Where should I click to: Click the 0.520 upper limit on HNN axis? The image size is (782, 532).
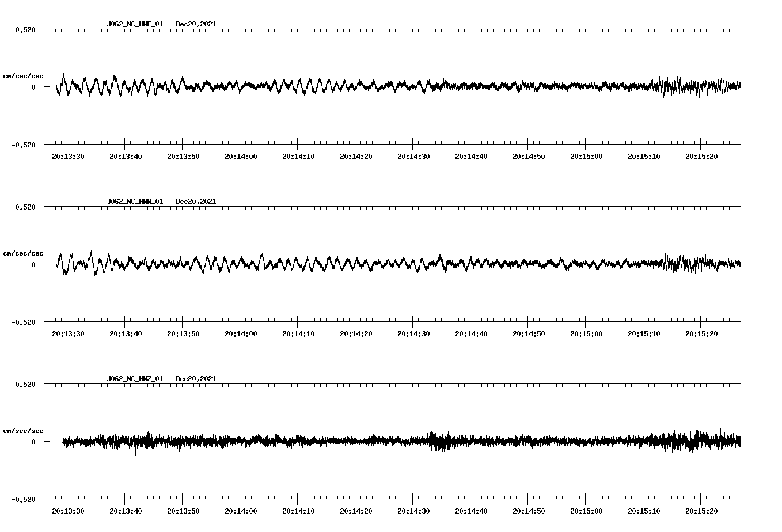[25, 207]
